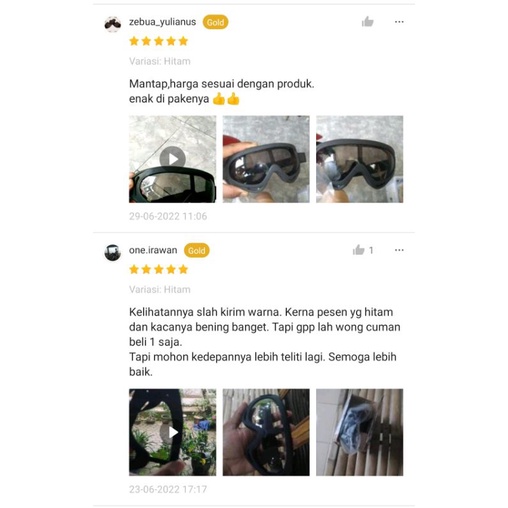The width and height of the screenshot is (508, 508).
Task: Click the username zebua_yulianus
Action: (x=162, y=22)
